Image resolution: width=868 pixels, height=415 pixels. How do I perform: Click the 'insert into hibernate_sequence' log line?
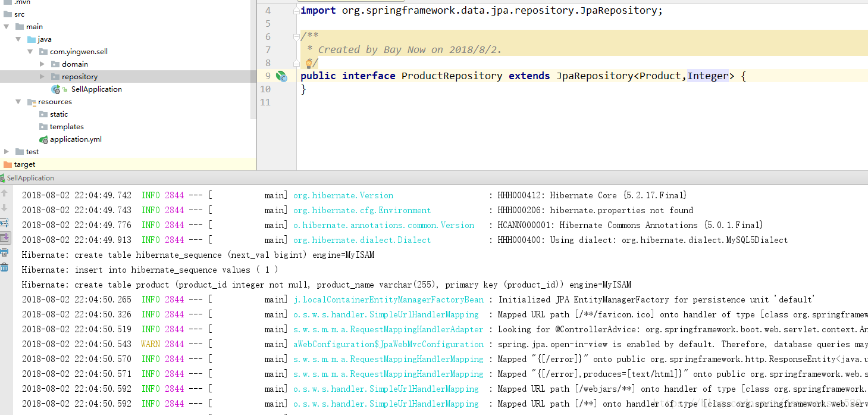(150, 270)
